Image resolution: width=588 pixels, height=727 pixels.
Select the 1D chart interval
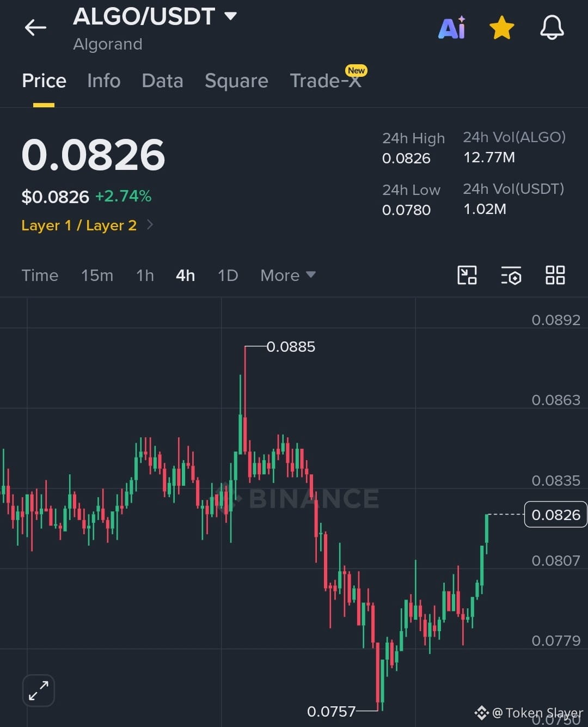click(228, 276)
